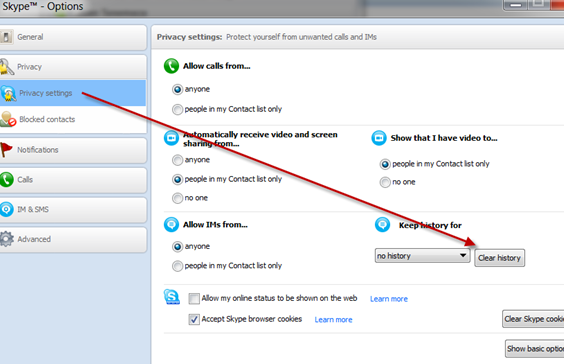Receive video from contact list only
The image size is (564, 364).
coord(177,179)
